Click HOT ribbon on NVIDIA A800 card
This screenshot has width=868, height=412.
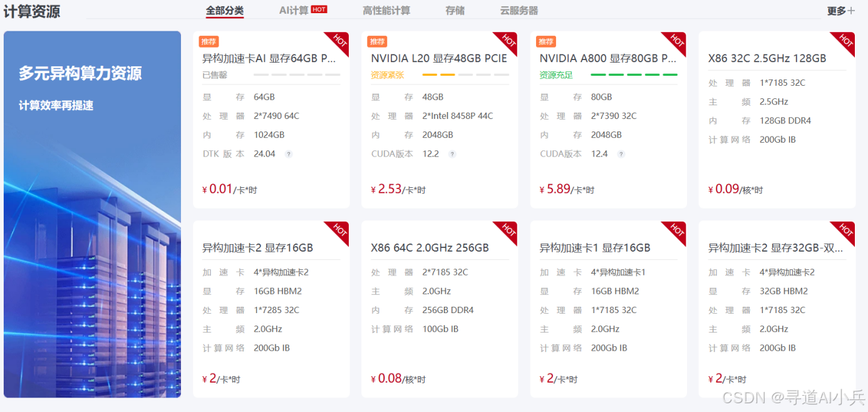click(677, 41)
